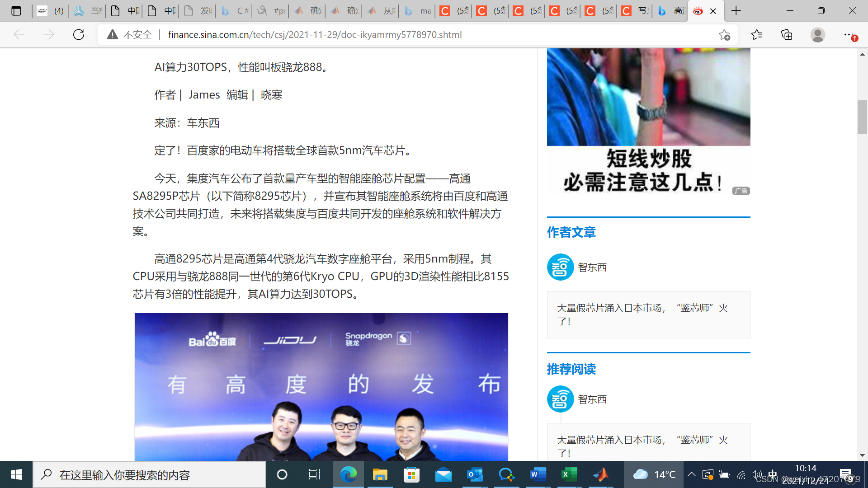Open MATLAB on the taskbar
This screenshot has width=868, height=488.
pyautogui.click(x=601, y=474)
